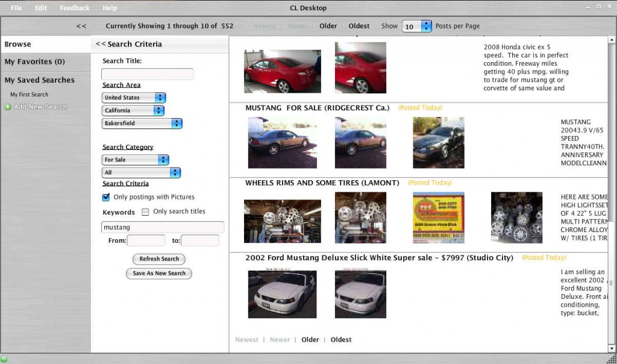Click the window resize grip handle
The image size is (617, 364).
pos(613,360)
